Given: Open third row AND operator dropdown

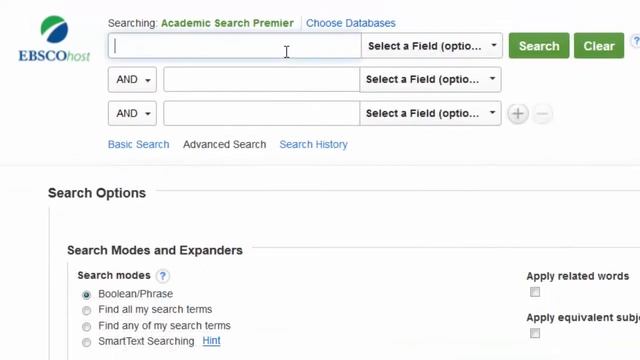Looking at the screenshot, I should coord(132,113).
